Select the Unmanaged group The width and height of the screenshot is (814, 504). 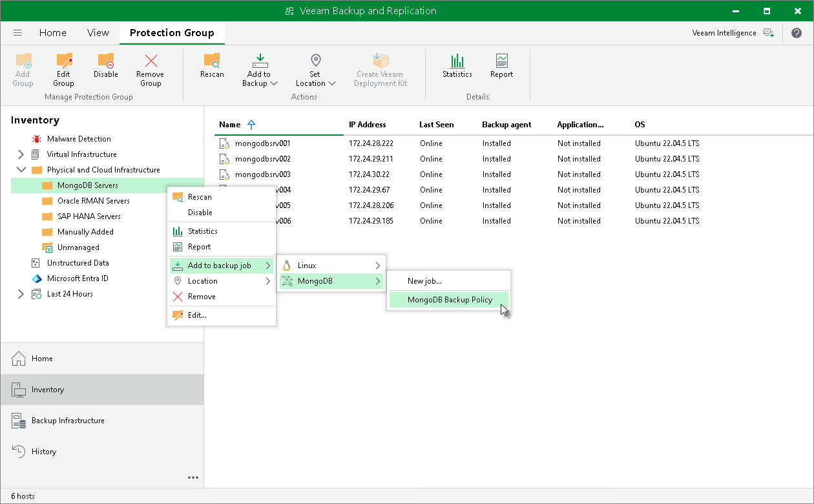coord(78,247)
